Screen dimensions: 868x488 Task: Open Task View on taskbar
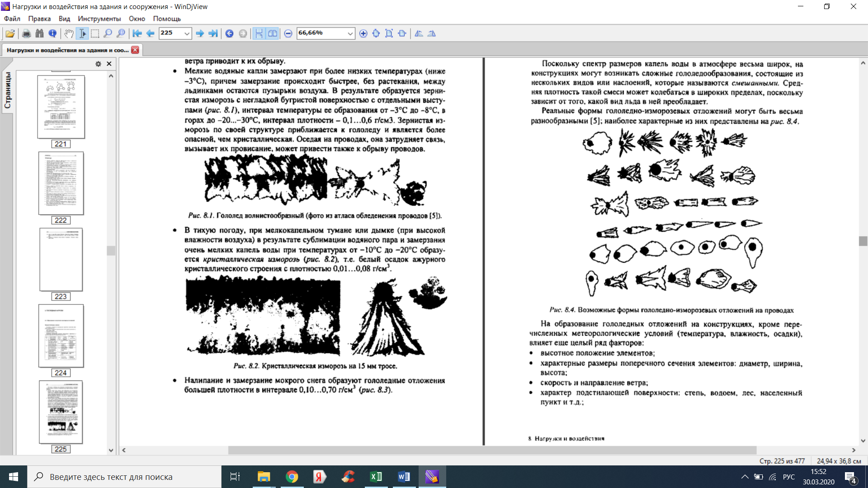[x=235, y=477]
